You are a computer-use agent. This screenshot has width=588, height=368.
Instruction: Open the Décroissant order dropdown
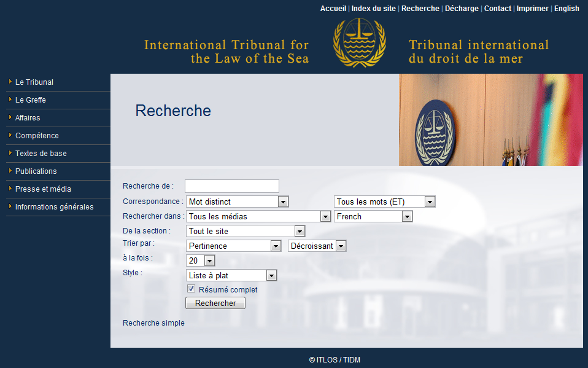[x=317, y=246]
